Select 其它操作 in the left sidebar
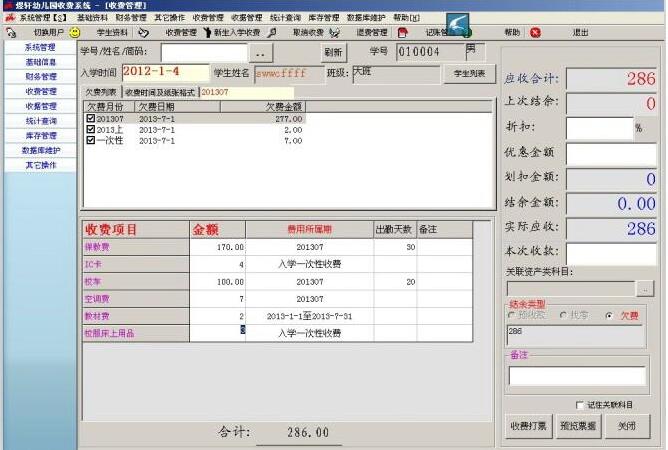This screenshot has width=668, height=450. tap(40, 165)
